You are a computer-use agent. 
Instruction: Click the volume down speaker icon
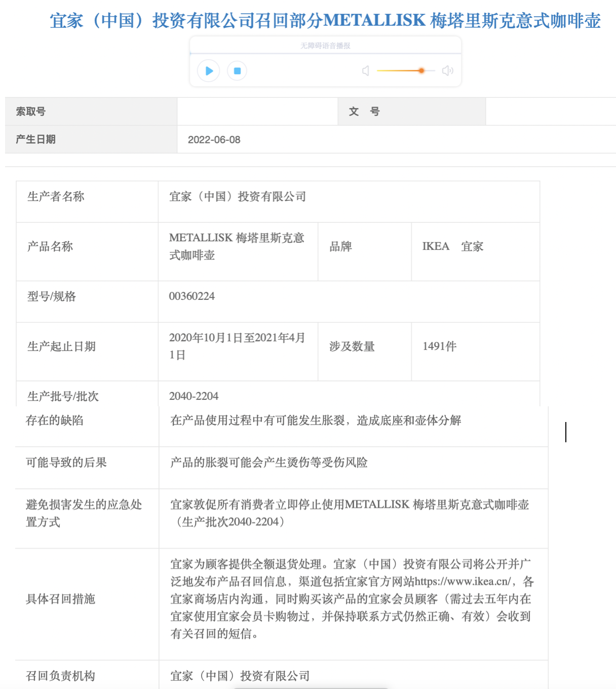pyautogui.click(x=366, y=71)
